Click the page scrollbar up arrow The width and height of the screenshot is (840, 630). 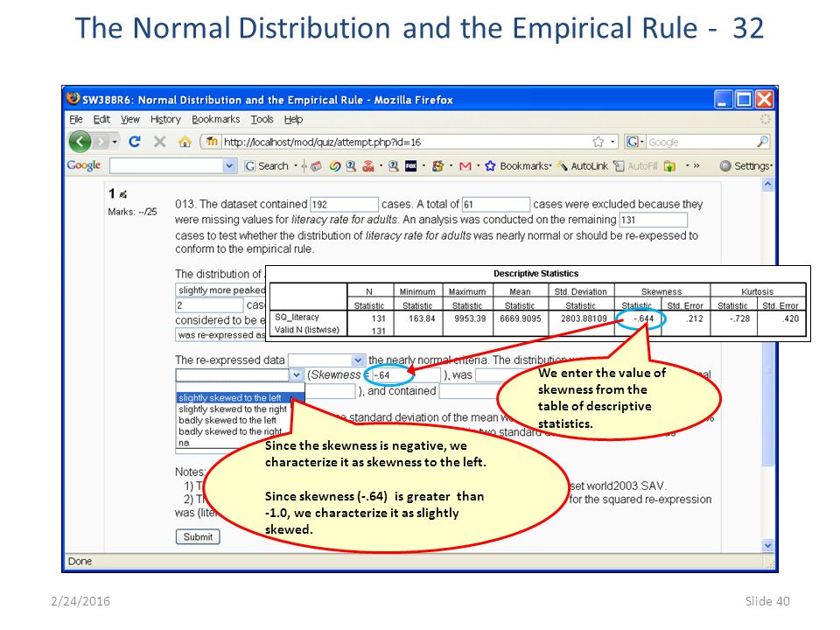(x=767, y=185)
